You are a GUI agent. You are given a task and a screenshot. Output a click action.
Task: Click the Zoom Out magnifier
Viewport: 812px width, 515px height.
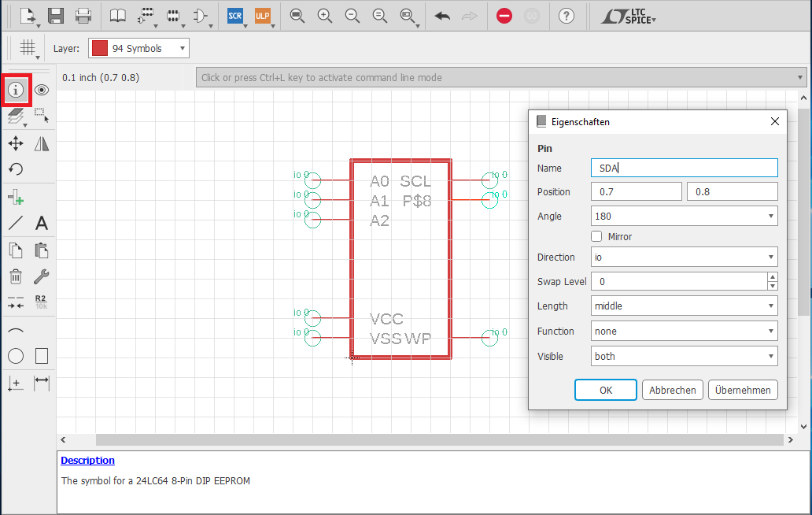(352, 16)
